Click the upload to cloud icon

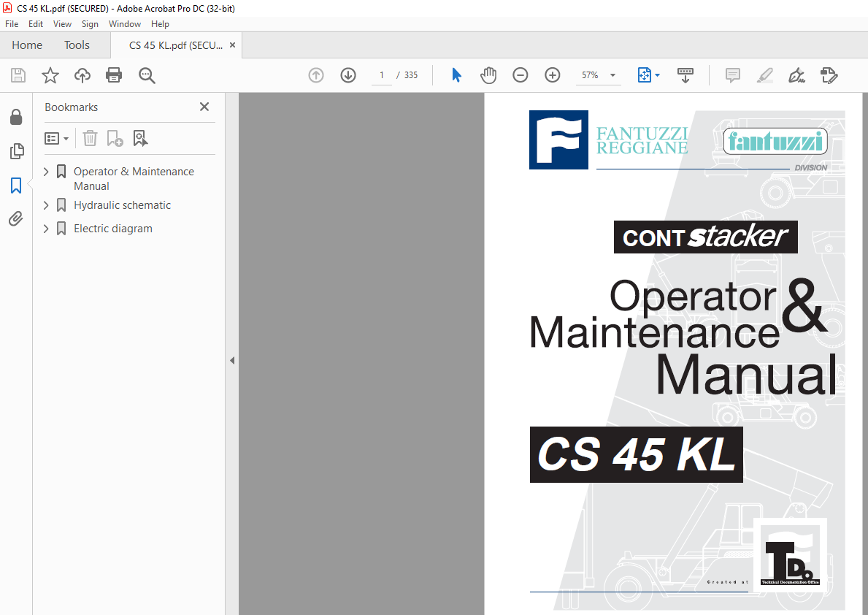coord(82,75)
